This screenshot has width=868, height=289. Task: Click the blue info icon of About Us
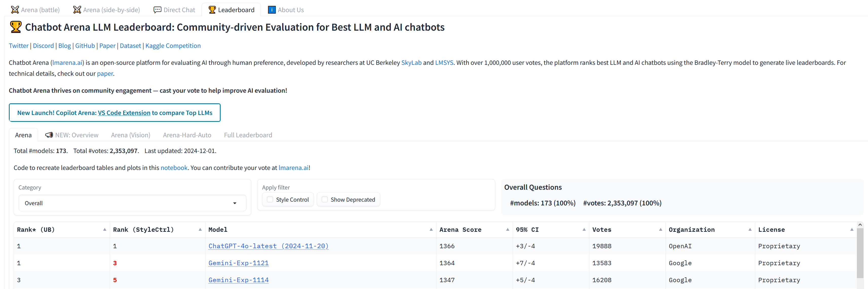coord(272,10)
